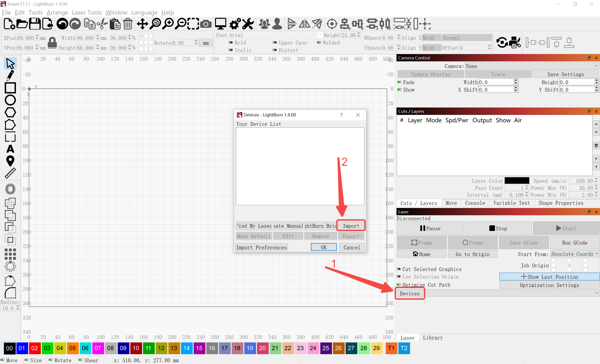Viewport: 600px width, 364px height.
Task: Toggle the Distort switch
Action: coord(275,50)
